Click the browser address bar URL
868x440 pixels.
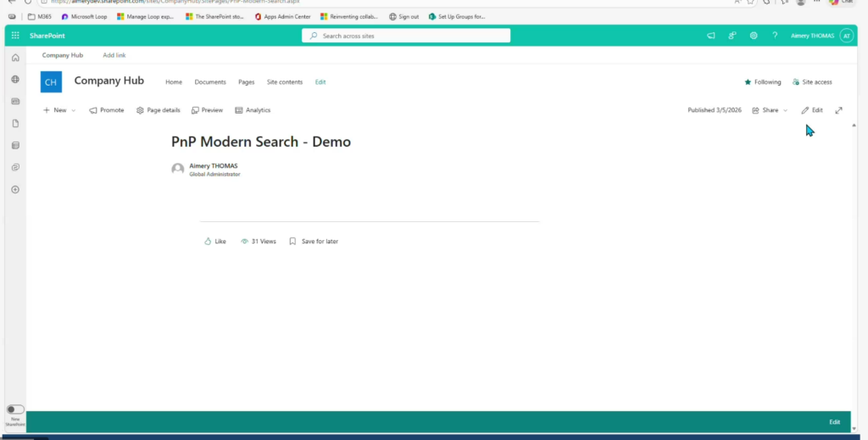point(175,2)
